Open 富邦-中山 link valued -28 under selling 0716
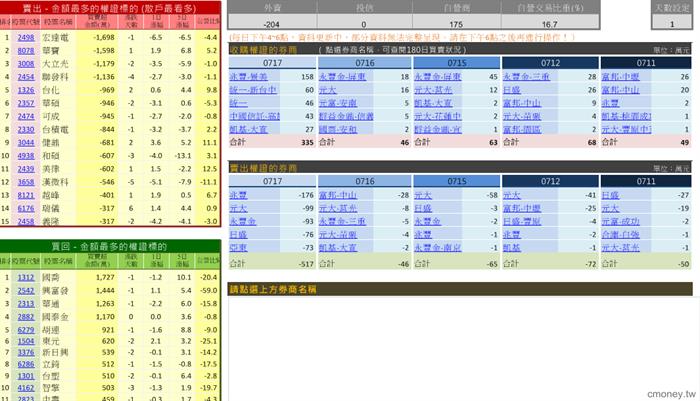Image resolution: width=700 pixels, height=401 pixels. coord(338,195)
